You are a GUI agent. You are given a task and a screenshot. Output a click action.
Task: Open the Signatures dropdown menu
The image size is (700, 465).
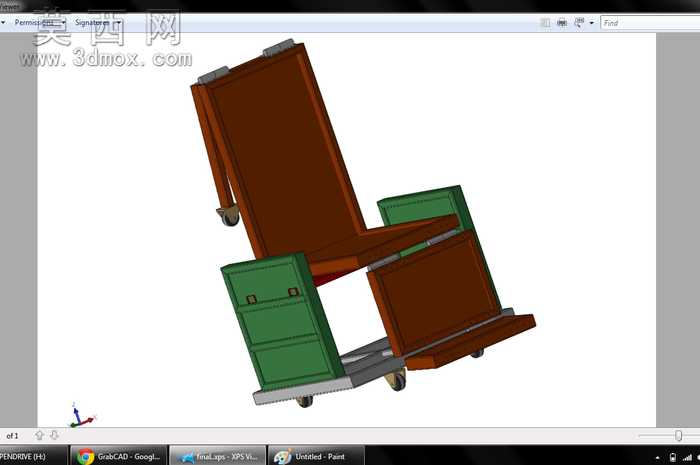pyautogui.click(x=97, y=22)
